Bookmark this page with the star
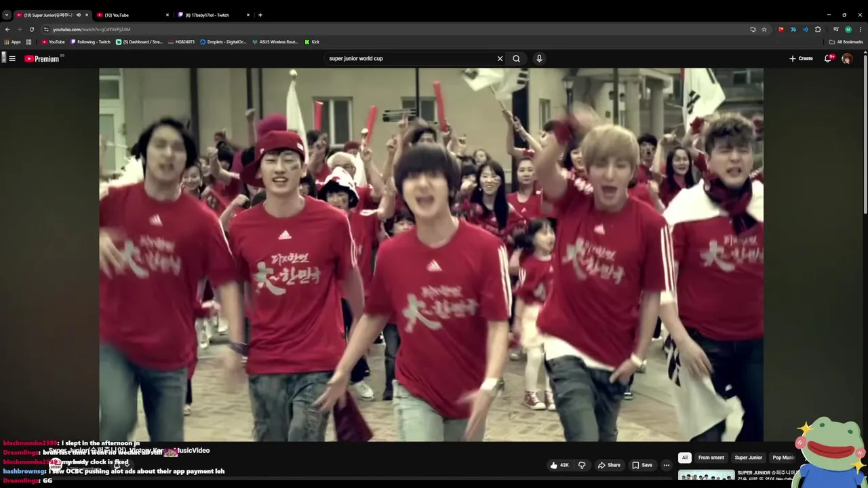The width and height of the screenshot is (868, 488). 764,29
